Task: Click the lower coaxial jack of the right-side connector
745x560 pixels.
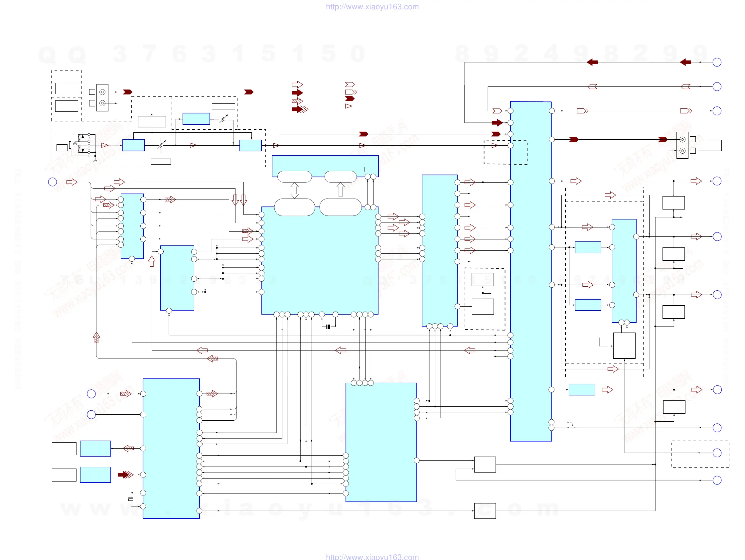Action: pyautogui.click(x=682, y=151)
